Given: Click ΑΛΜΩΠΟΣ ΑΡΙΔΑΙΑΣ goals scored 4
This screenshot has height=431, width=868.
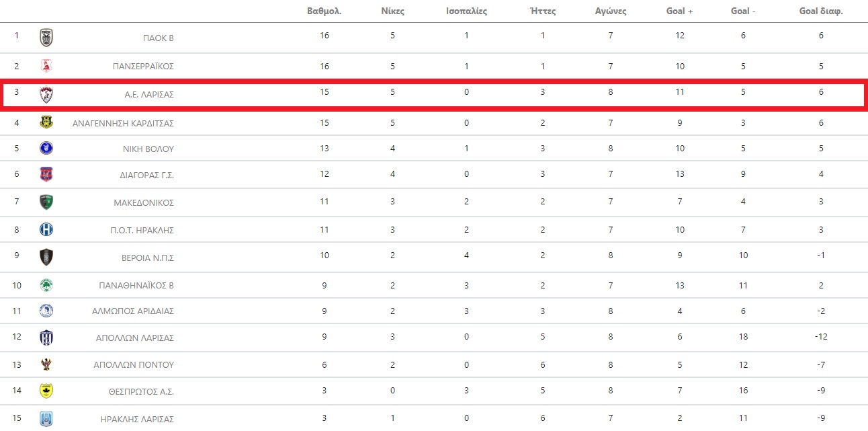Looking at the screenshot, I should 680,311.
